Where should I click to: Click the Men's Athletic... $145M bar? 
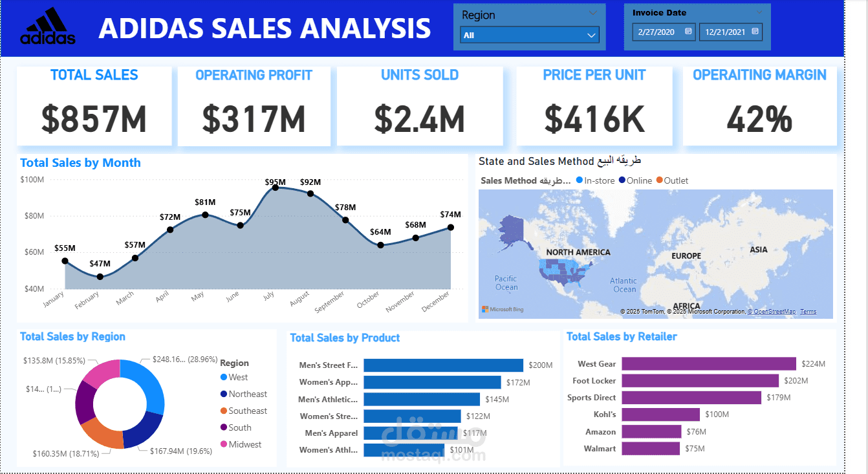(x=422, y=399)
